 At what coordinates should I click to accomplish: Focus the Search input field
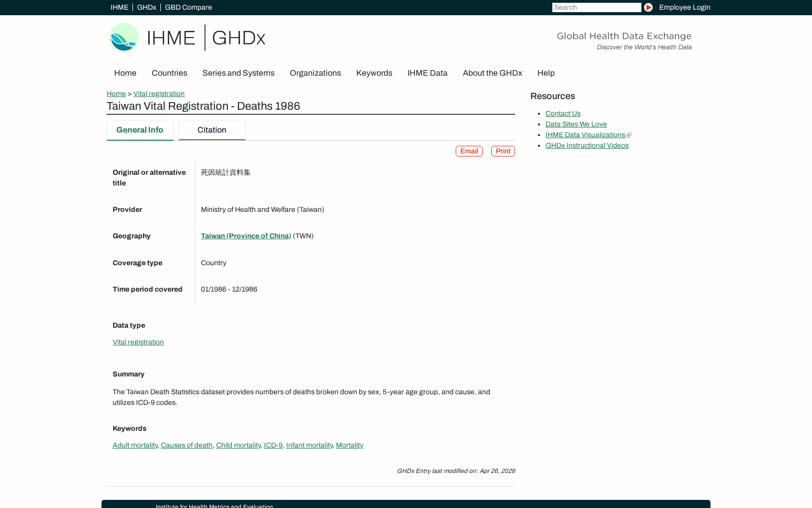coord(596,7)
